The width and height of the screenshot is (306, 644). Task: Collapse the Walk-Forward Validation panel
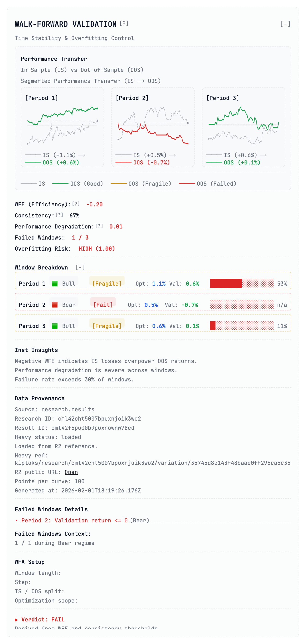click(x=286, y=24)
